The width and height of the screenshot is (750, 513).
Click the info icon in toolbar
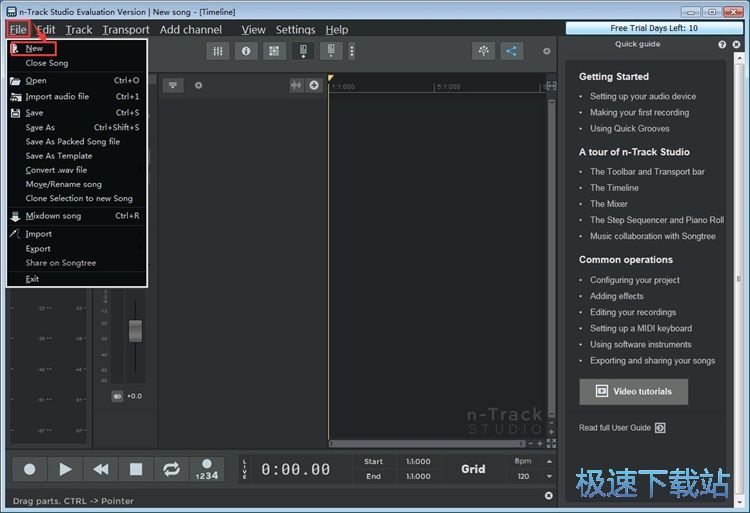click(x=246, y=51)
